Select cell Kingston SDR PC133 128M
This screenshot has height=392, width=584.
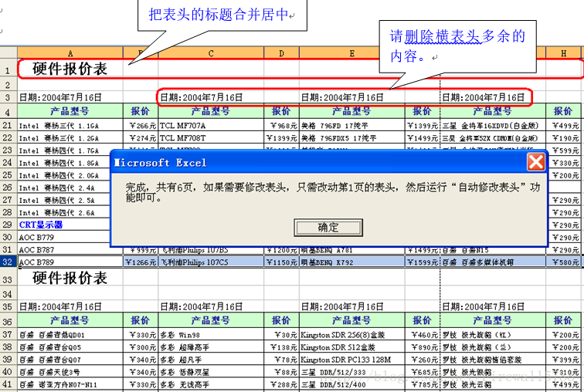pyautogui.click(x=351, y=360)
